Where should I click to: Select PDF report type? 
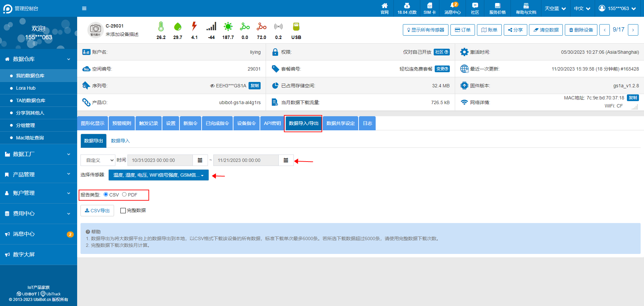click(x=124, y=194)
